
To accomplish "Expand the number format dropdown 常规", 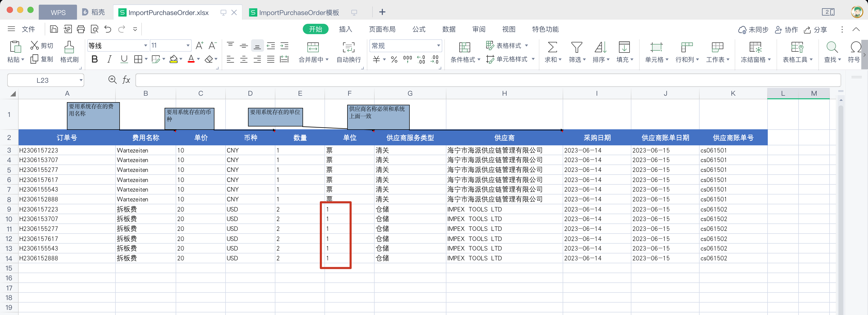I will [x=438, y=46].
